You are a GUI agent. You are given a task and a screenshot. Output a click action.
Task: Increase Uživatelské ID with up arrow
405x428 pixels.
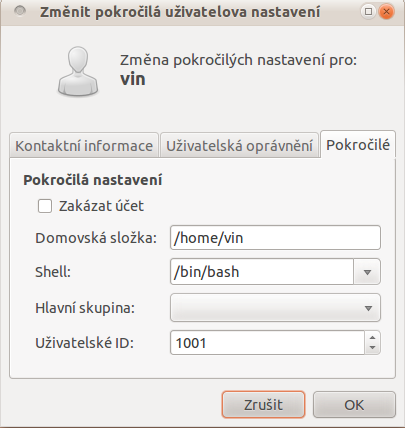tap(373, 337)
